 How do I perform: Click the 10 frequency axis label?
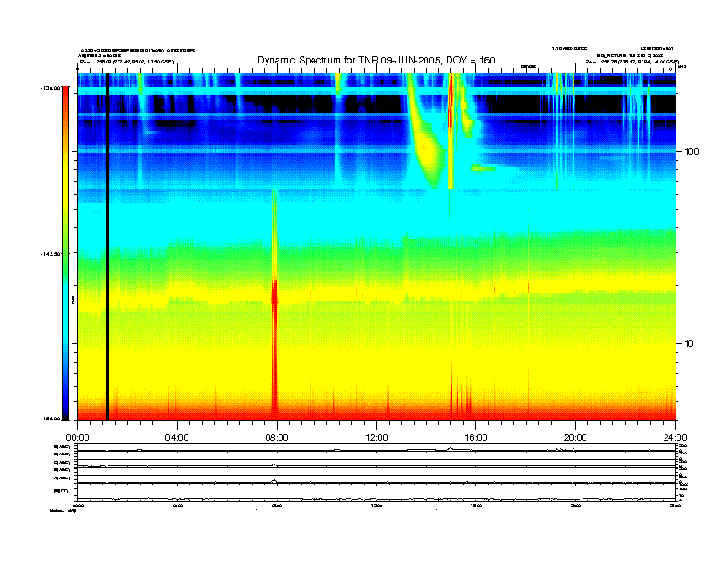(x=689, y=344)
